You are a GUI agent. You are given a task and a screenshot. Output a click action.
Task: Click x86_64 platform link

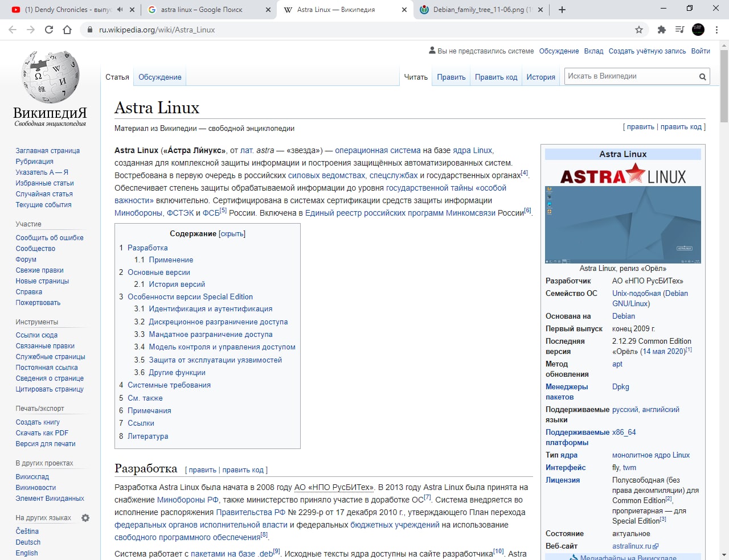coord(624,432)
